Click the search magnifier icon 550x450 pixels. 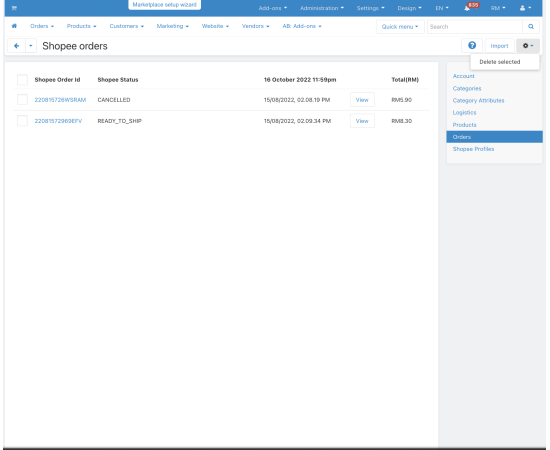pyautogui.click(x=531, y=27)
